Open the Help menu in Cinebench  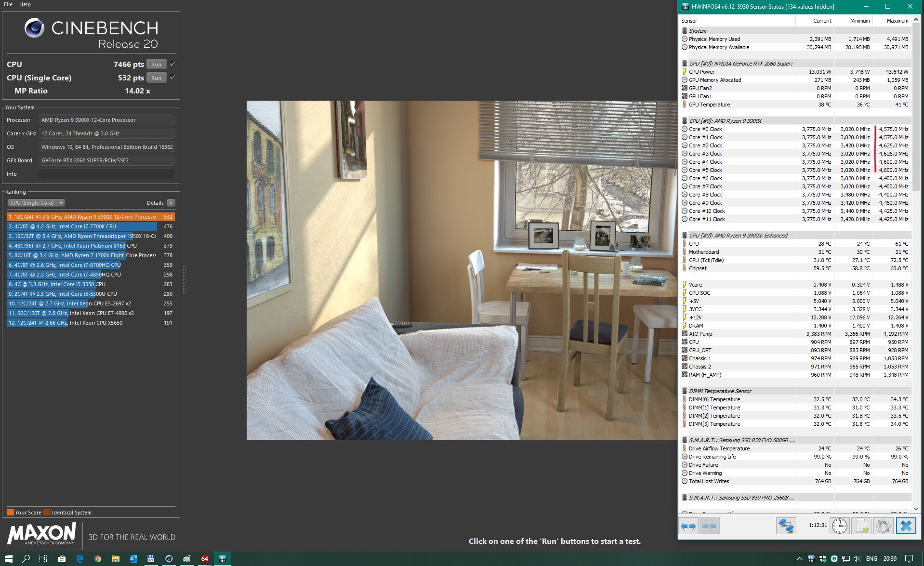coord(25,4)
